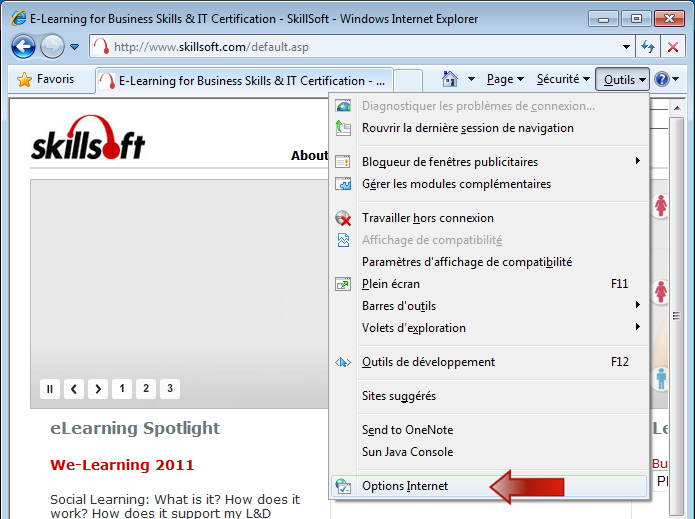
Task: Open the Sécurité menu
Action: pos(563,79)
